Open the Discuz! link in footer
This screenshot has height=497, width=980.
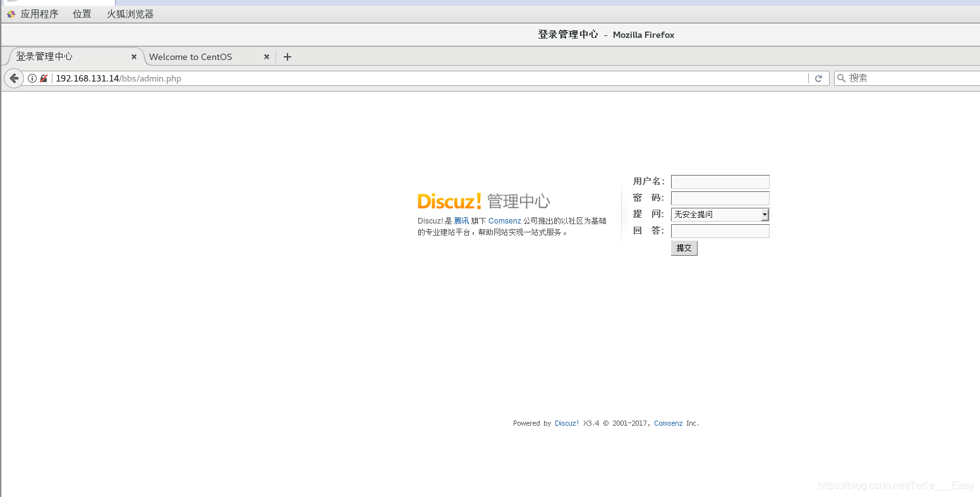[x=567, y=423]
